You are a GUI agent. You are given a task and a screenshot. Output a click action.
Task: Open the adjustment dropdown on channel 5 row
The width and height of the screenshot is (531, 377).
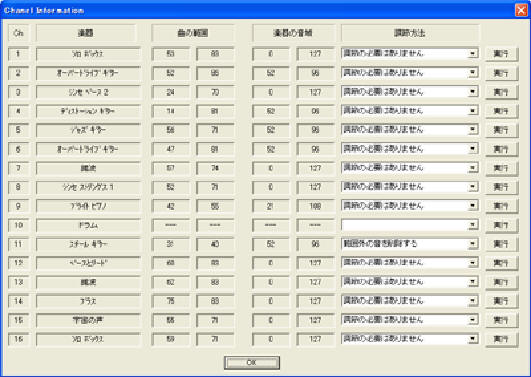point(410,129)
